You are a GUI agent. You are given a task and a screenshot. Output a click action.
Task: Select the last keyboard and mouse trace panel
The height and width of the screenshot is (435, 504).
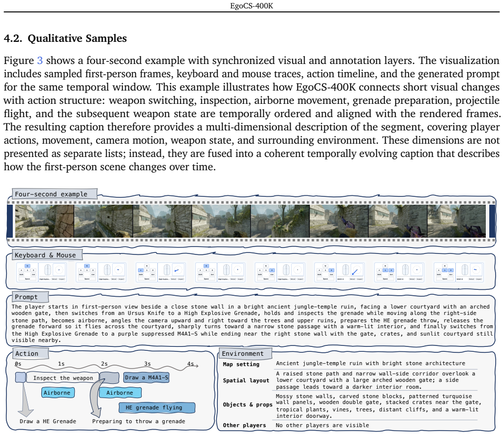coord(459,272)
